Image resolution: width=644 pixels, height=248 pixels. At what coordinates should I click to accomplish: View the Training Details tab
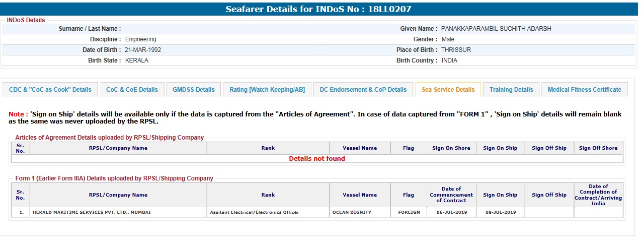[511, 90]
